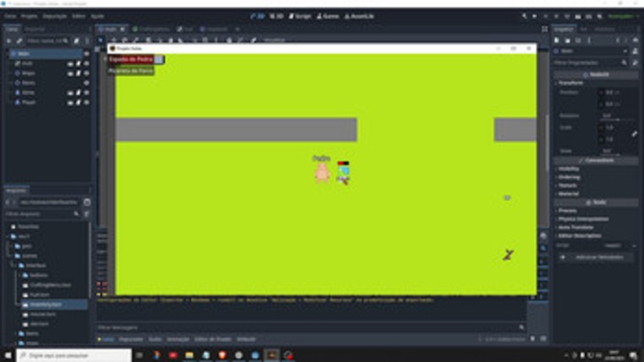This screenshot has width=644, height=362.
Task: Open the Depuração menu
Action: coord(54,16)
